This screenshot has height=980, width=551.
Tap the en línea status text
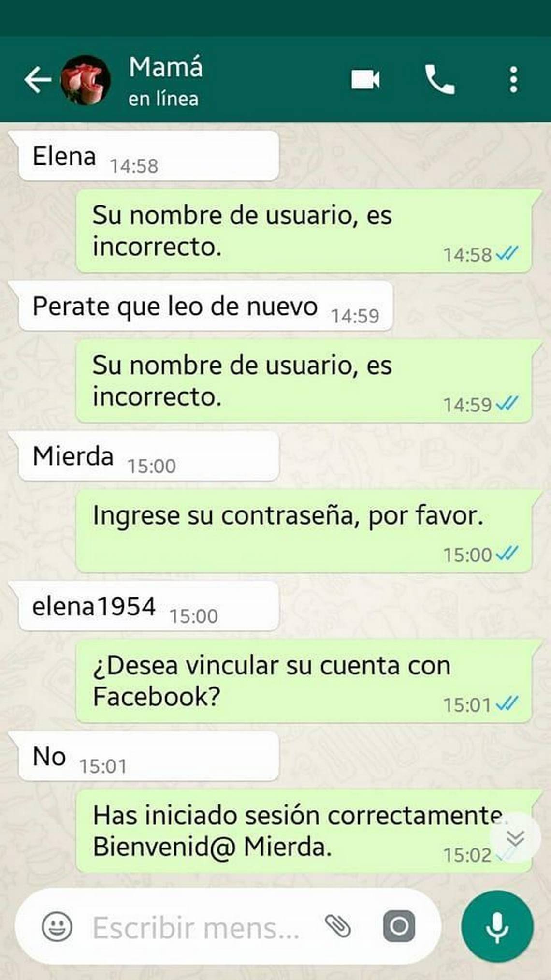pos(163,99)
